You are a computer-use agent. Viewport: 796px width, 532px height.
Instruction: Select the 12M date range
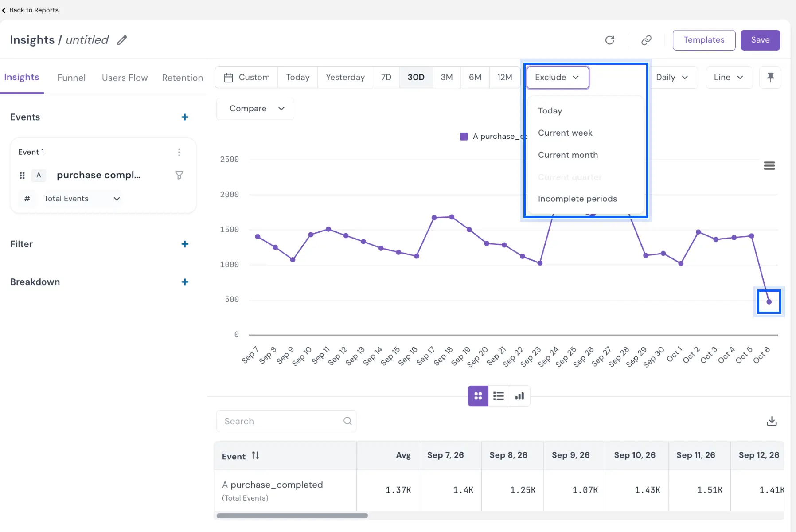tap(504, 78)
